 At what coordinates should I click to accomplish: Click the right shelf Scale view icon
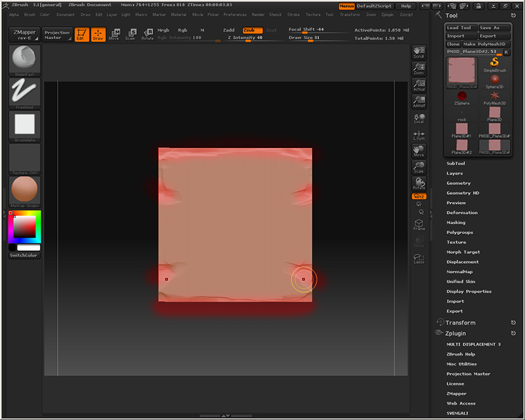(419, 167)
